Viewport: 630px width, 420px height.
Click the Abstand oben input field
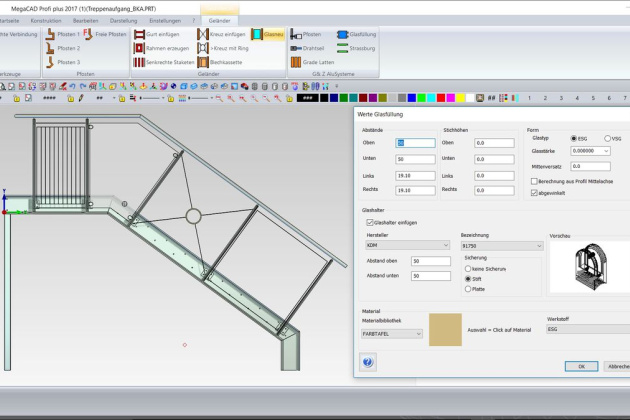coord(430,260)
